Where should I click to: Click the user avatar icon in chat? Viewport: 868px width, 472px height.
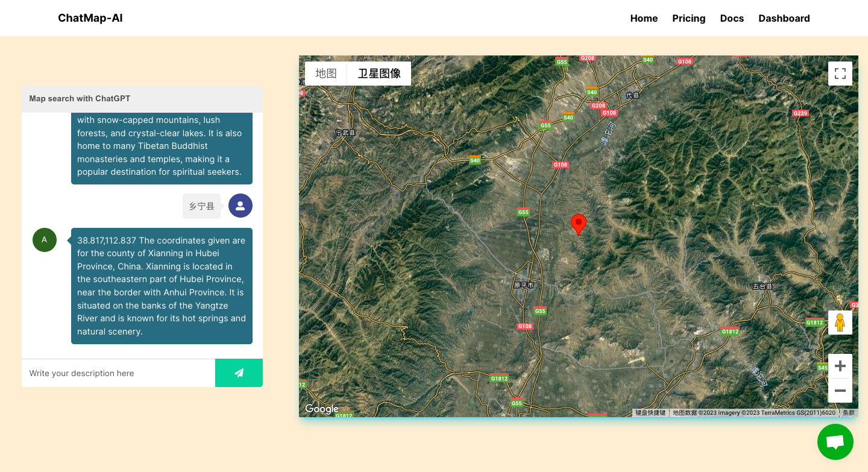coord(241,206)
